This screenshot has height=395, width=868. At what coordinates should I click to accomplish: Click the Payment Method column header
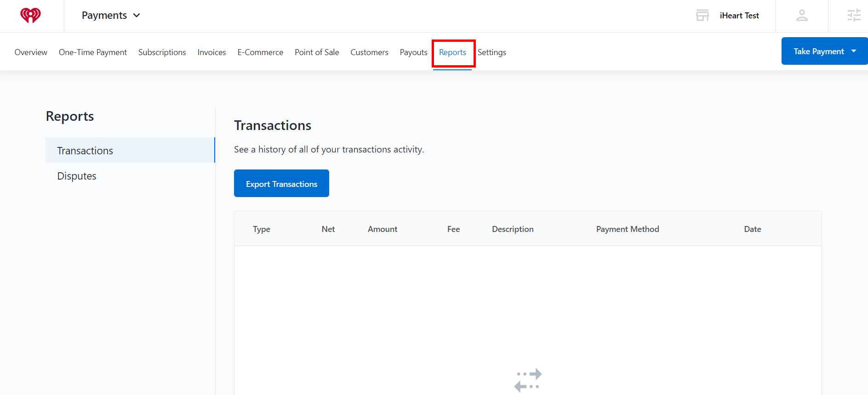click(x=628, y=229)
